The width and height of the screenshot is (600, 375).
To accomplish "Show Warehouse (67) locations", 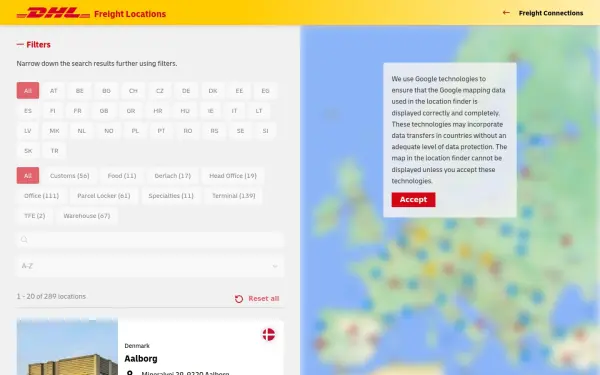I will tap(87, 216).
